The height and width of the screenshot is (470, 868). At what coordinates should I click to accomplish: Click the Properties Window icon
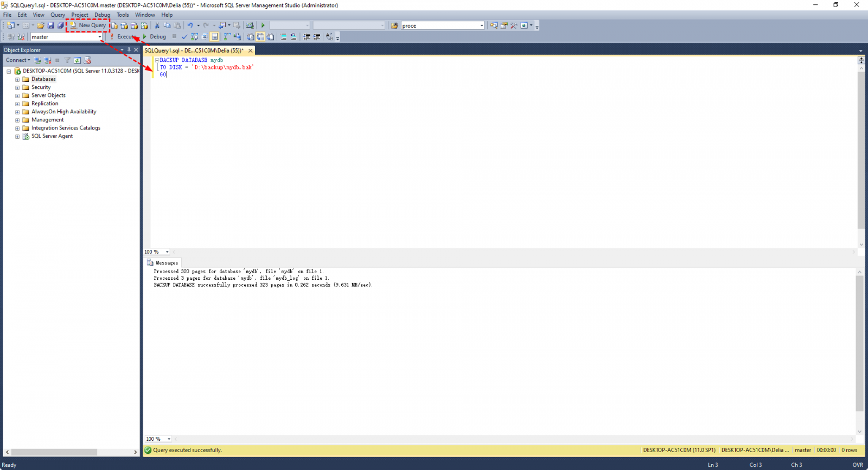504,25
